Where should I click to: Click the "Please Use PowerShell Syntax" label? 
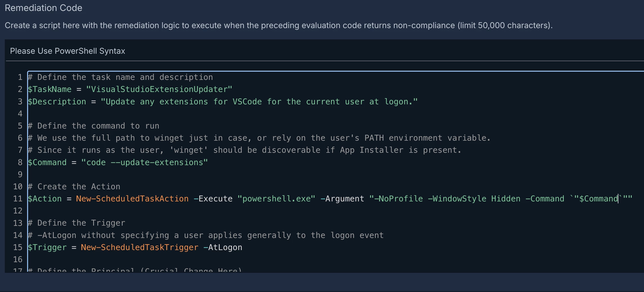[x=68, y=51]
